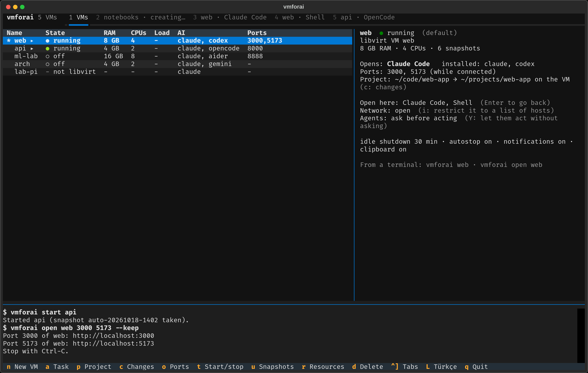Click the off circle indicator for arch
588x373 pixels.
point(47,64)
